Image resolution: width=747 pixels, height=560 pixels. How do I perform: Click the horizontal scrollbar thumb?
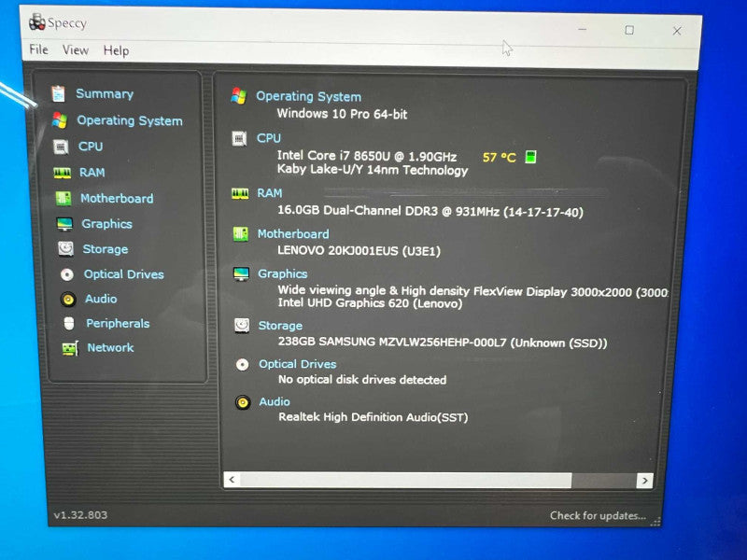point(406,480)
